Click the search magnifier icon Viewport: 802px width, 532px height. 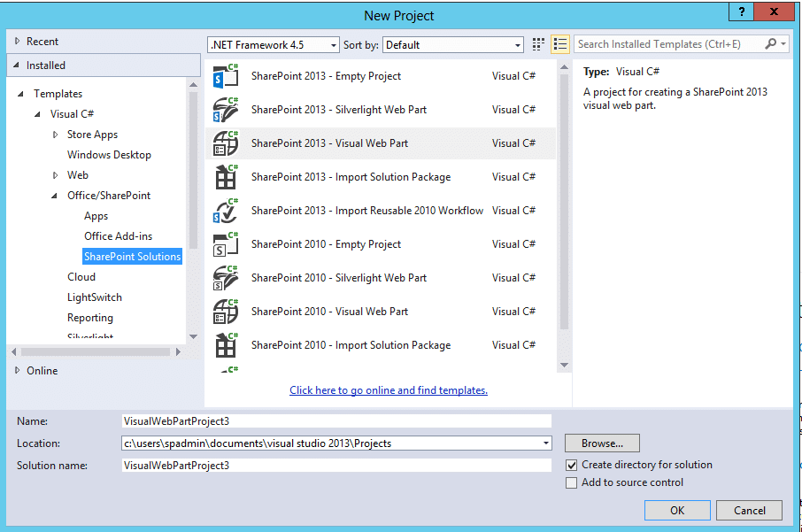point(770,44)
